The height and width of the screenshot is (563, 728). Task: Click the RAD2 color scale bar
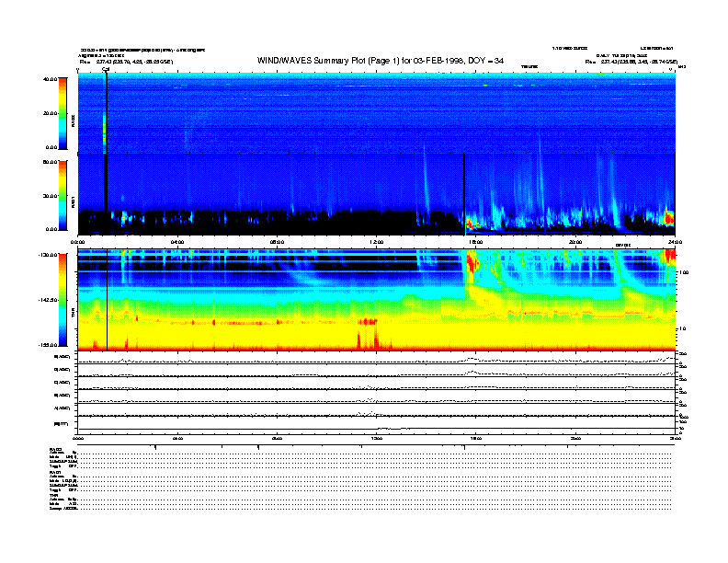61,112
